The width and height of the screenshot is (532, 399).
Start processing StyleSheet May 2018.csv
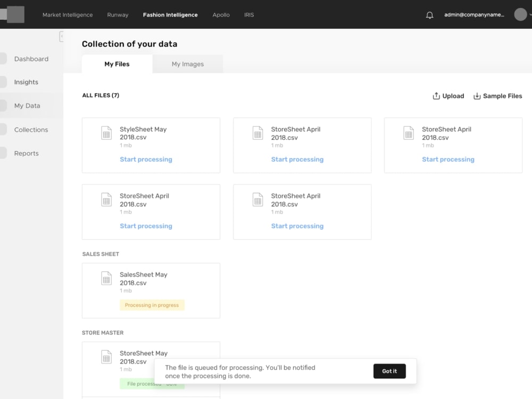146,159
